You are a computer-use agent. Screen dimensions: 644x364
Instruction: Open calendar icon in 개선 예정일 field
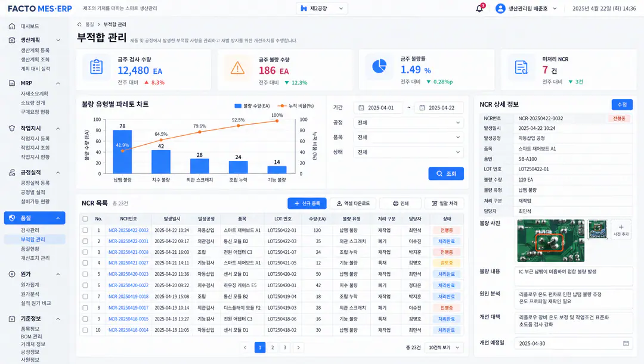[626, 343]
